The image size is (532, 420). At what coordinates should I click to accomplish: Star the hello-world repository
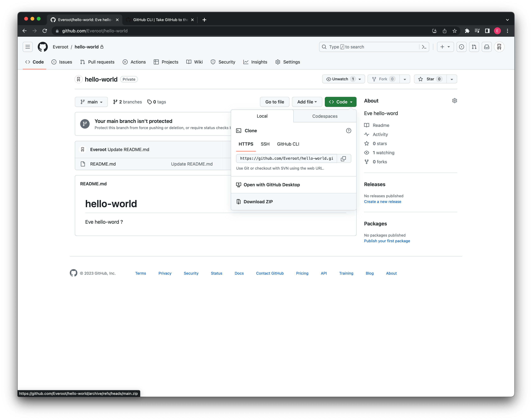(x=430, y=79)
